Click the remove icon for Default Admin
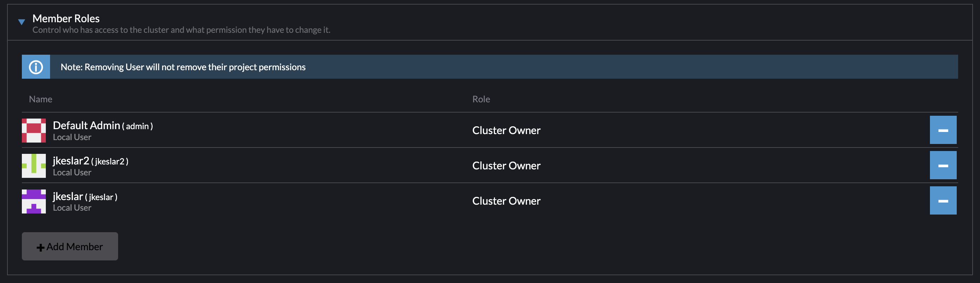 click(x=943, y=130)
